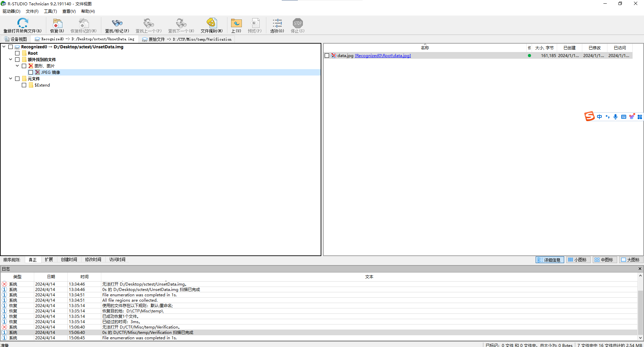Check the Root folder checkbox
Screen dimensions: 644x347
[17, 53]
